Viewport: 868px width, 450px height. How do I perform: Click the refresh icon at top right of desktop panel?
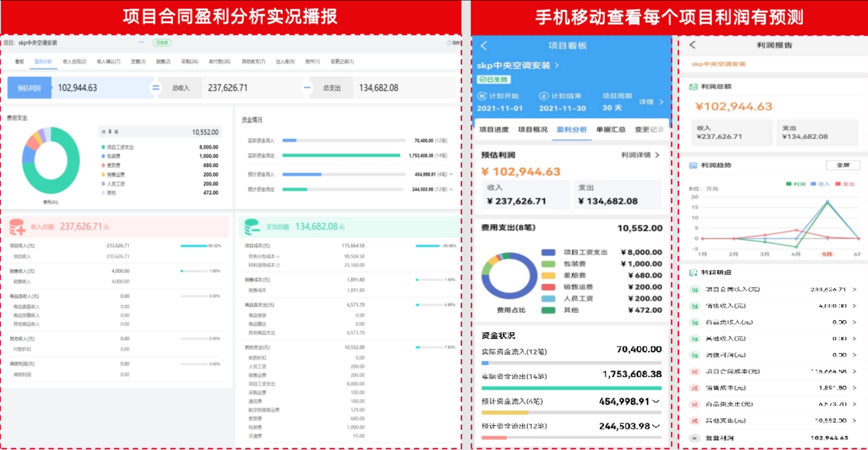click(x=449, y=43)
